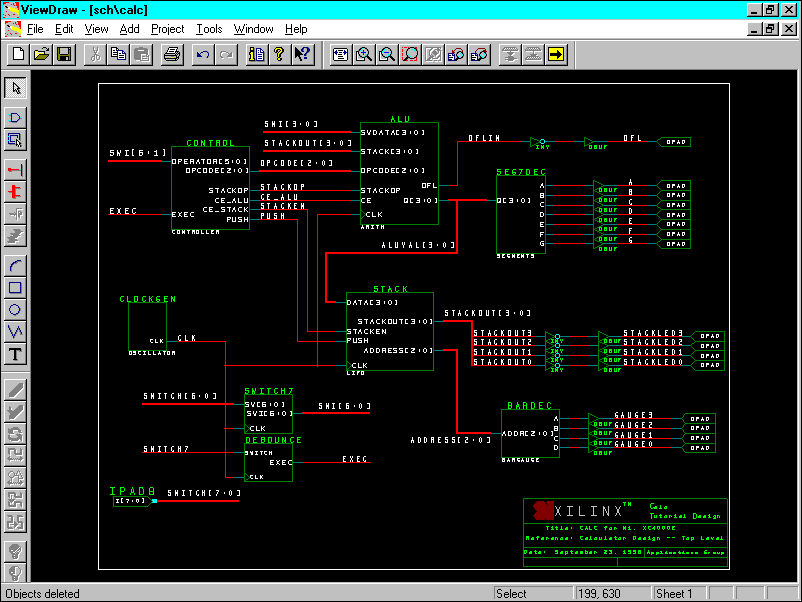Screen dimensions: 802x602
Task: Click the CONTROL block label in schematic
Action: pyautogui.click(x=211, y=143)
